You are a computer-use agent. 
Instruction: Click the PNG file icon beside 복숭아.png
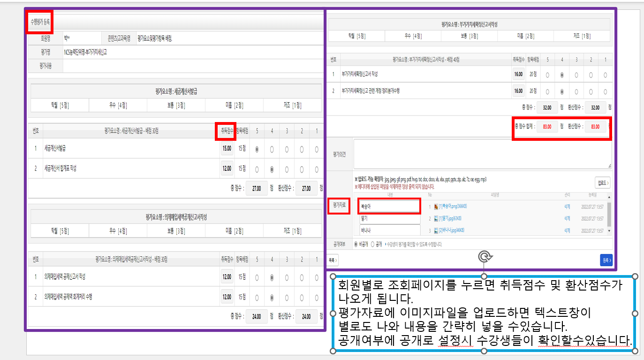pos(436,207)
